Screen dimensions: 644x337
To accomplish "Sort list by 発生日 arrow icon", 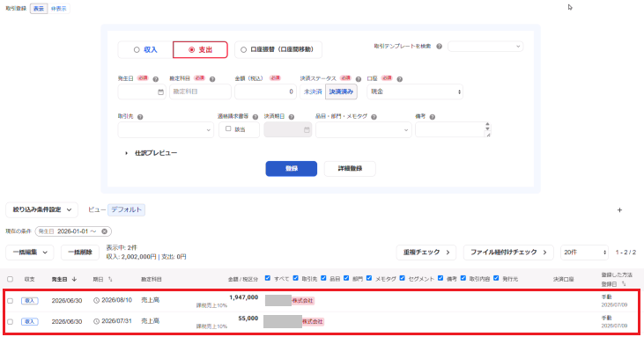I will click(x=74, y=279).
